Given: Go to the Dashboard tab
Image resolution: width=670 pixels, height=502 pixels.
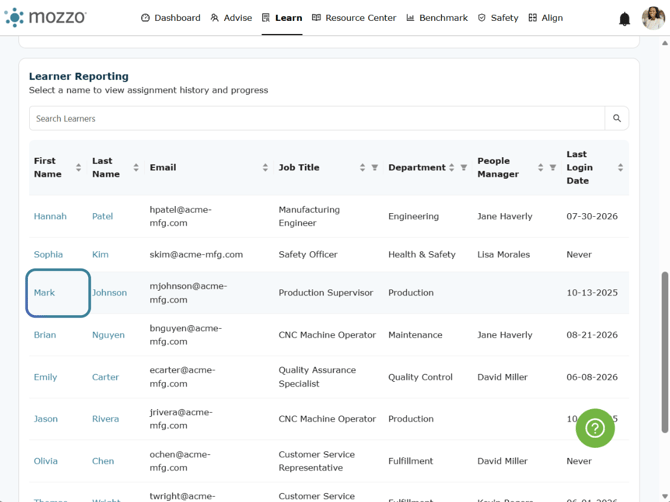Looking at the screenshot, I should [170, 18].
